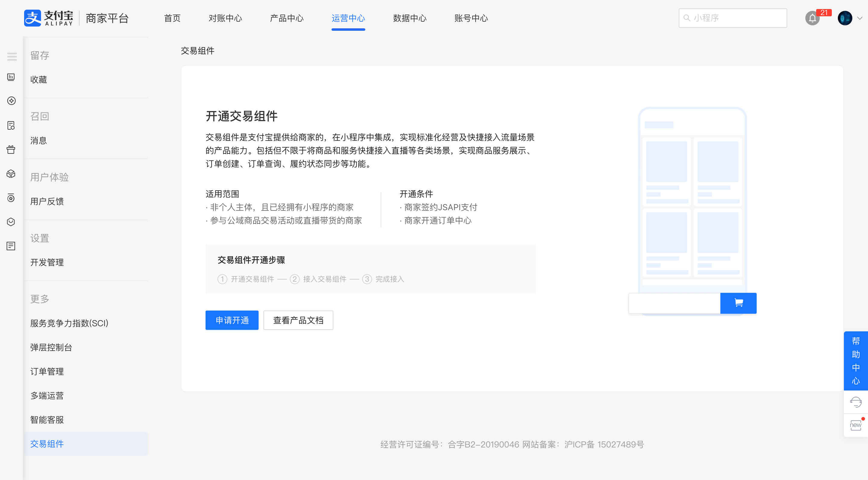The image size is (868, 480).
Task: Click the 申请开通 button
Action: pos(232,320)
